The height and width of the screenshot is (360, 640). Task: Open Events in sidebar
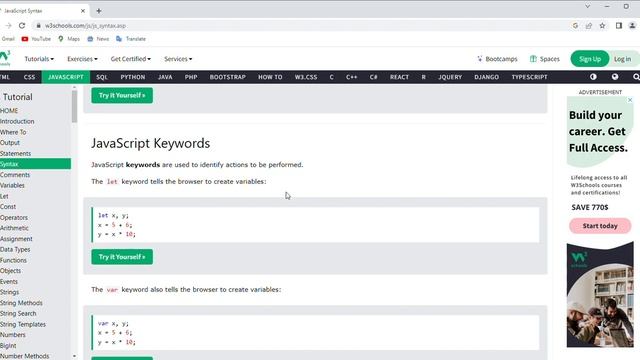[x=9, y=282]
